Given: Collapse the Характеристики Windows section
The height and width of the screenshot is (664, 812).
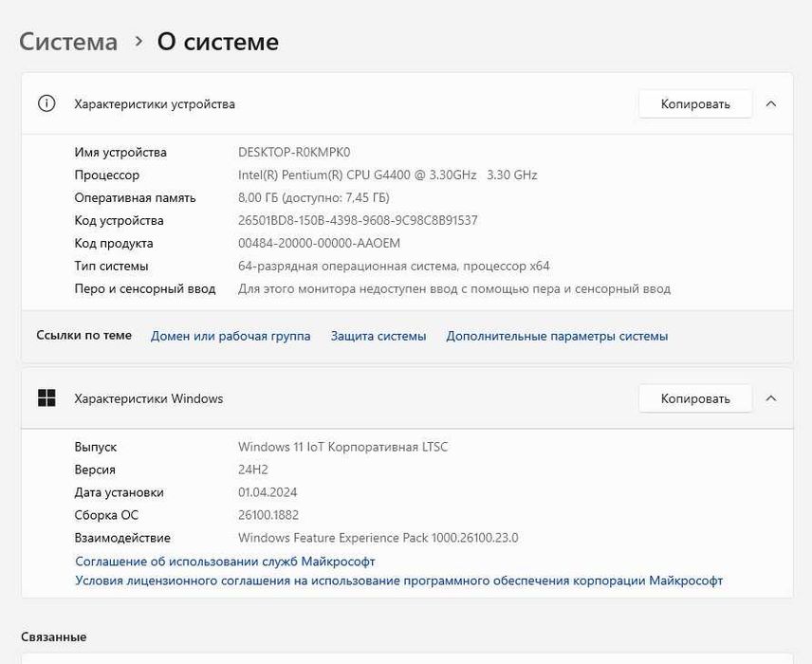Looking at the screenshot, I should pos(771,398).
